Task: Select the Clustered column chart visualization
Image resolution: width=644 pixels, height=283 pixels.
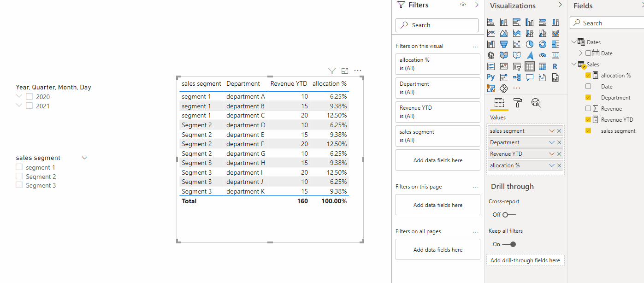Action: tap(530, 22)
